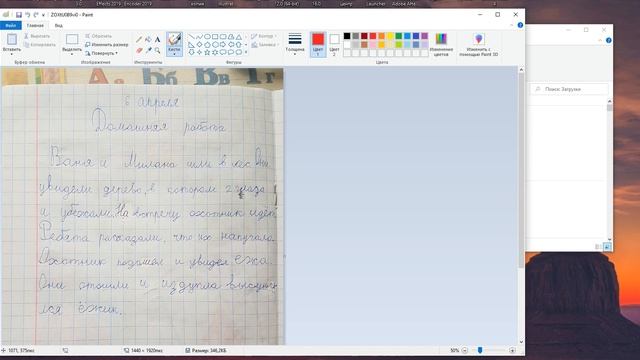The width and height of the screenshot is (640, 360).
Task: Click the zoom slider handle
Action: point(480,350)
